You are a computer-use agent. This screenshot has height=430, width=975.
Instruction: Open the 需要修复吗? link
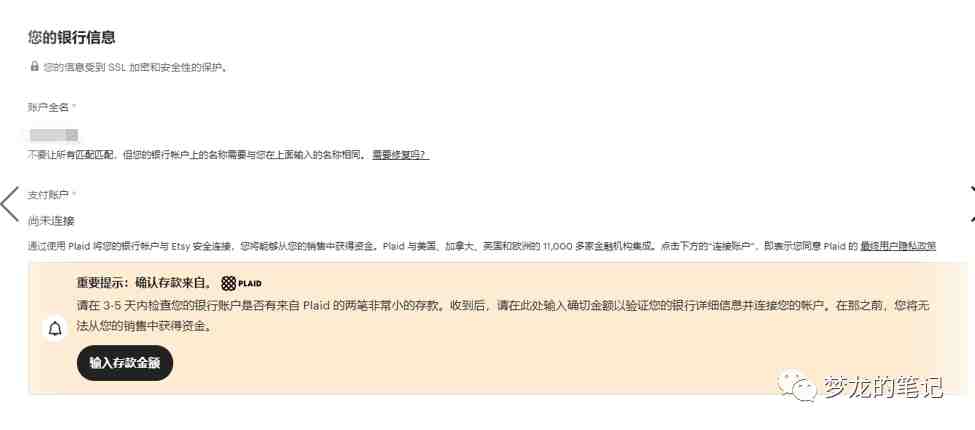[x=400, y=155]
